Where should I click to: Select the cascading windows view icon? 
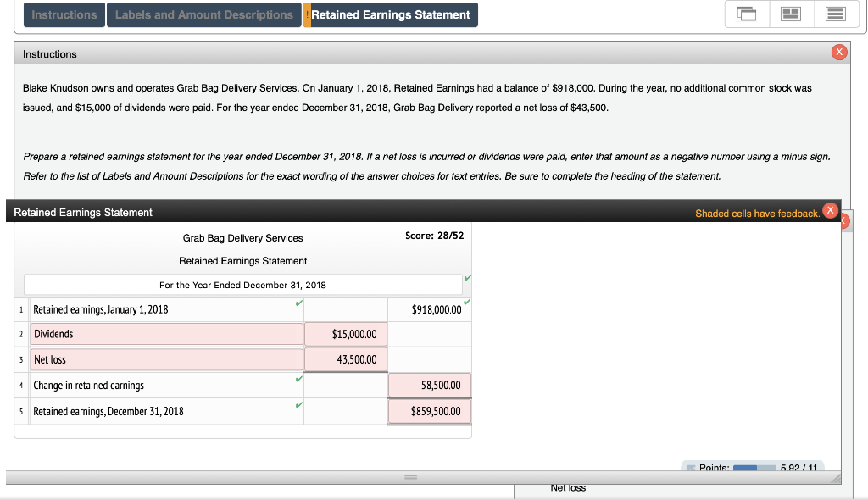click(x=746, y=14)
